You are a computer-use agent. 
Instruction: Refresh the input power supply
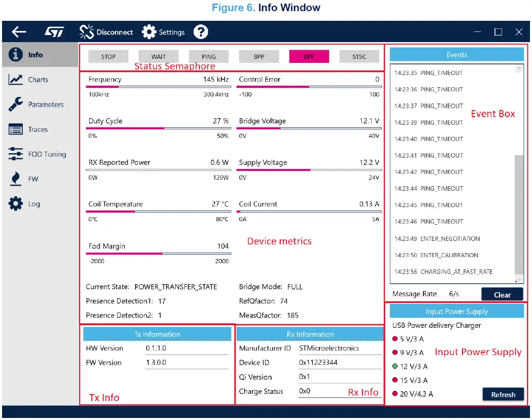(503, 395)
